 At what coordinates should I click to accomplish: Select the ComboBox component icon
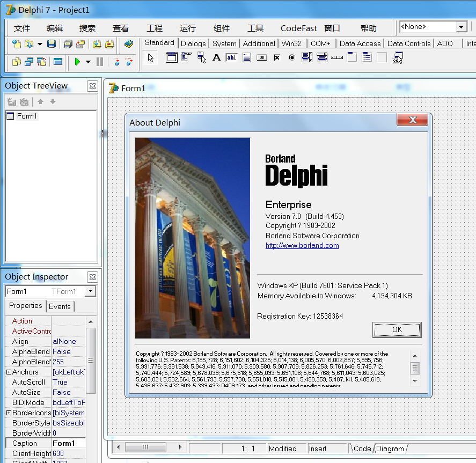[322, 57]
